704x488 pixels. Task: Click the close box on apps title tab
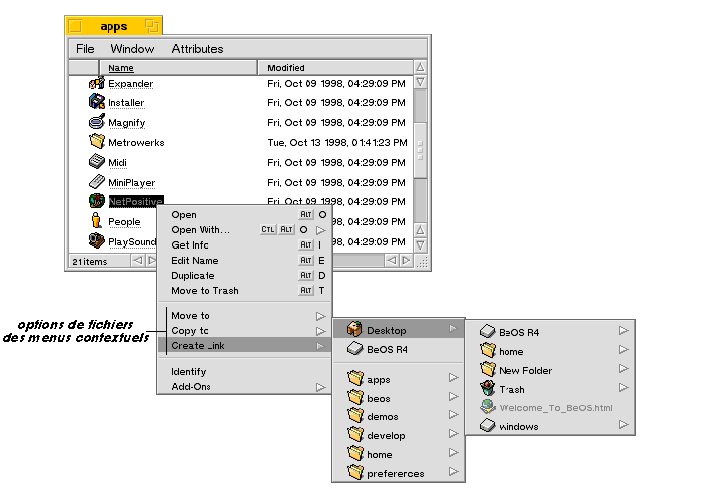75,26
